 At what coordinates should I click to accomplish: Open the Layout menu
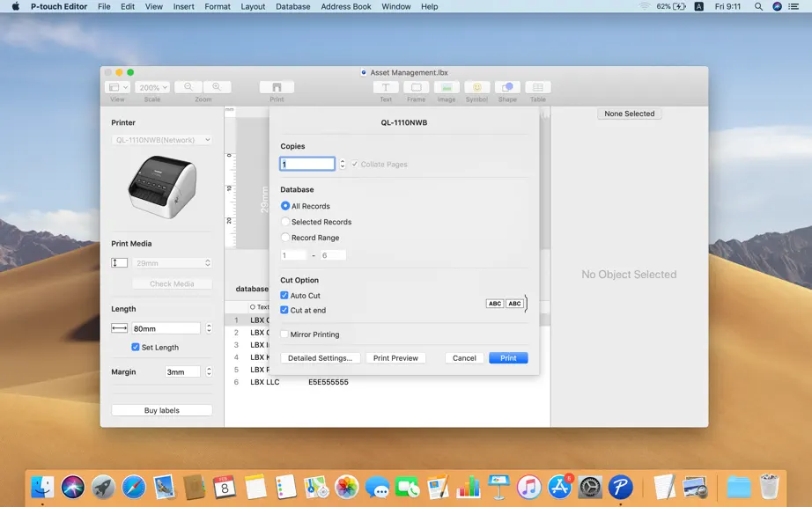(253, 6)
